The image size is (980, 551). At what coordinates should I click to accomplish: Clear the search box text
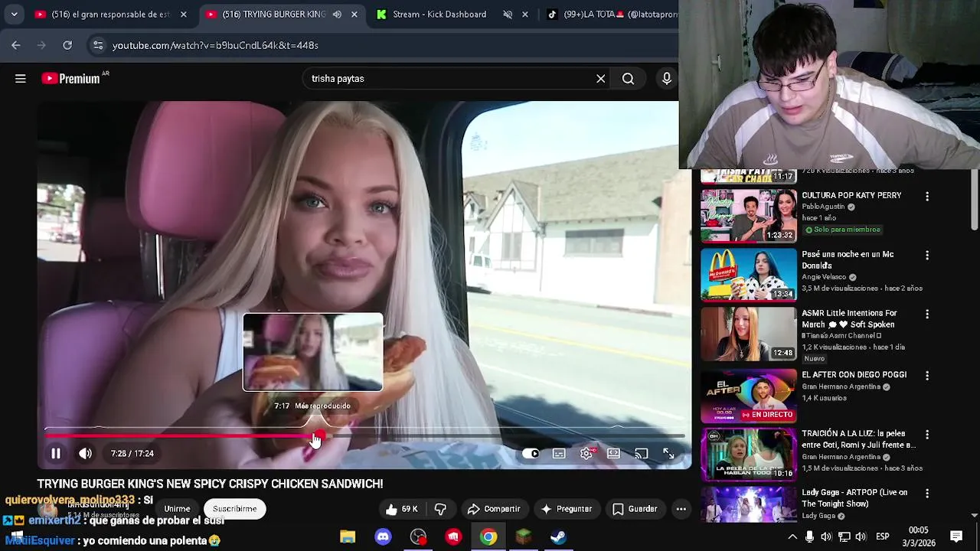click(600, 78)
